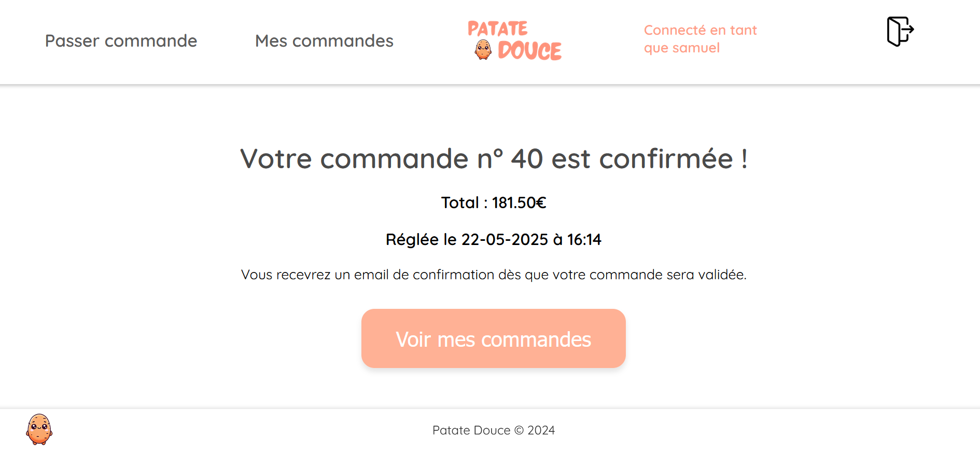Open the Passer commande menu item

click(x=121, y=41)
